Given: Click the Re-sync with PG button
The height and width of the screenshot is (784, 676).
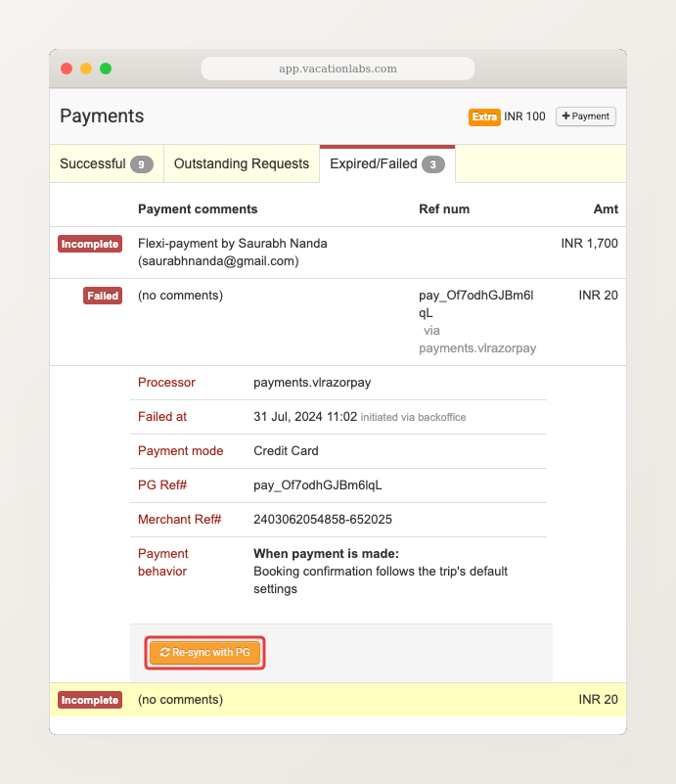Looking at the screenshot, I should tap(204, 652).
